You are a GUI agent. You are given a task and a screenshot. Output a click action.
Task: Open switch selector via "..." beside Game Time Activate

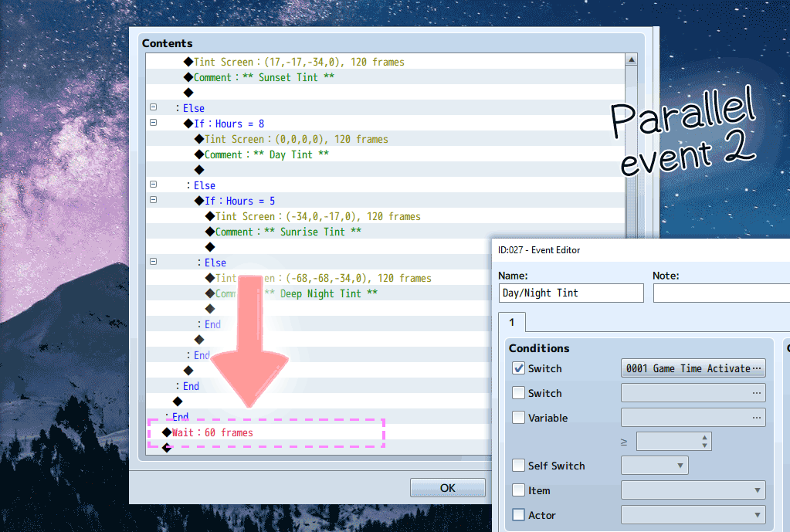tap(758, 368)
